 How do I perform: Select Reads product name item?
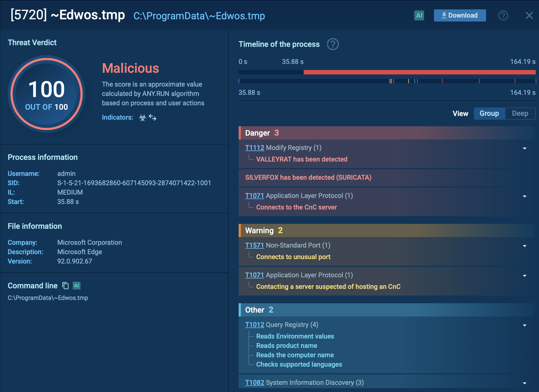pyautogui.click(x=287, y=346)
